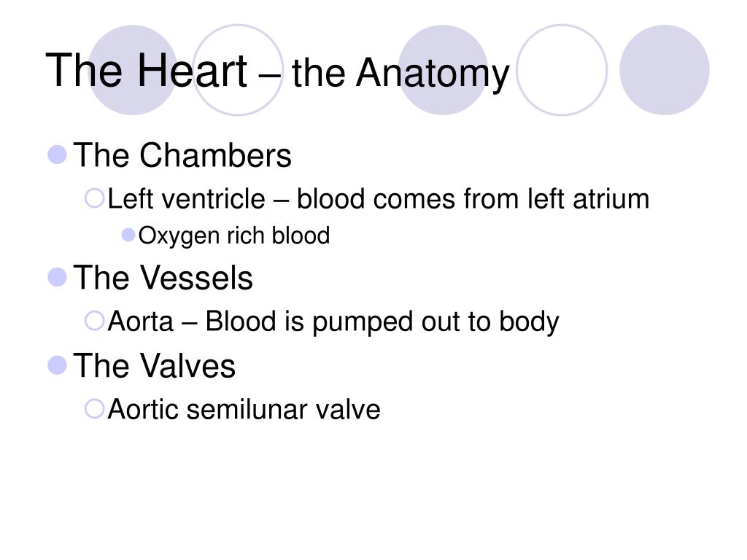Select the slide title The Heart
747x560 pixels.
[146, 71]
